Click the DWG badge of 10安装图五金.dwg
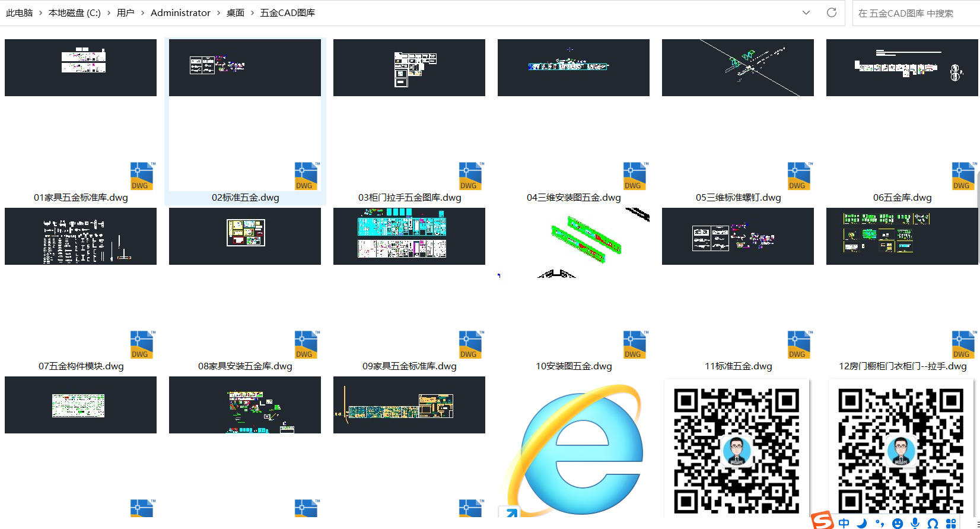The height and width of the screenshot is (529, 980). coord(635,345)
